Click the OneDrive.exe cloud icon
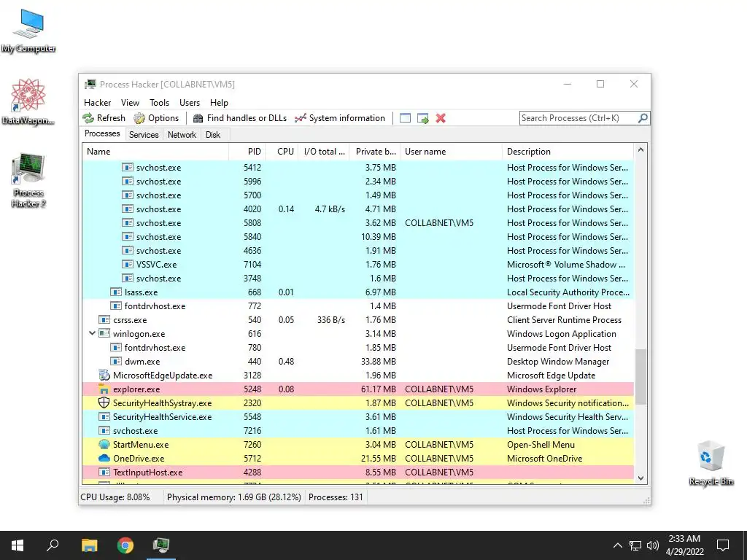The width and height of the screenshot is (747, 560). pyautogui.click(x=104, y=458)
